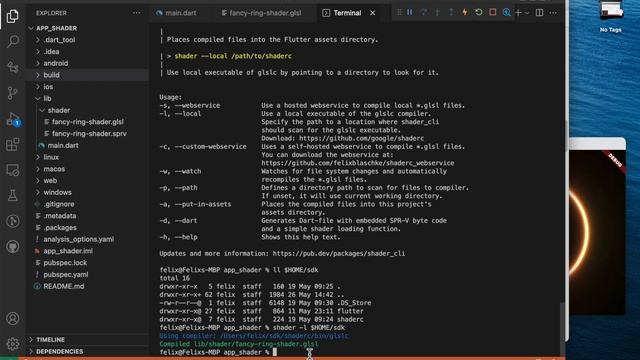Click Step Over in debug toolbar
The height and width of the screenshot is (360, 640).
click(x=424, y=13)
